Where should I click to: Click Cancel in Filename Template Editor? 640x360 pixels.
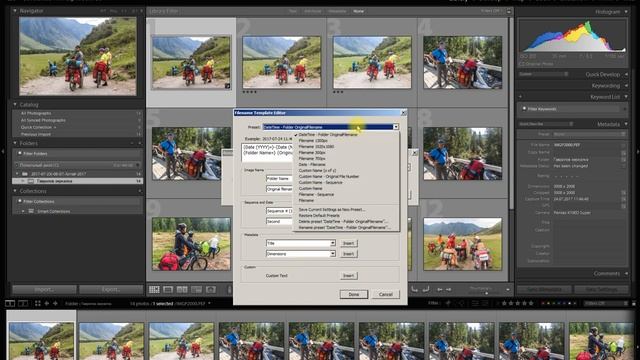385,294
